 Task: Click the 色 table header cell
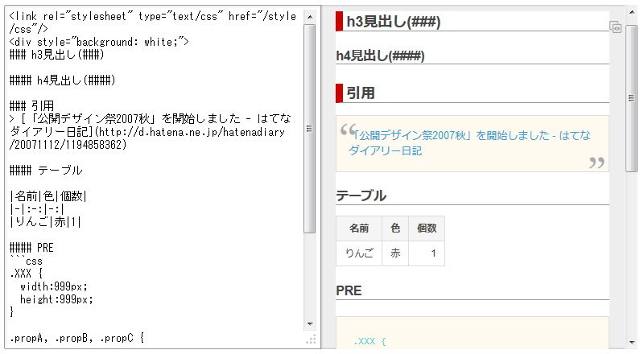(x=395, y=228)
